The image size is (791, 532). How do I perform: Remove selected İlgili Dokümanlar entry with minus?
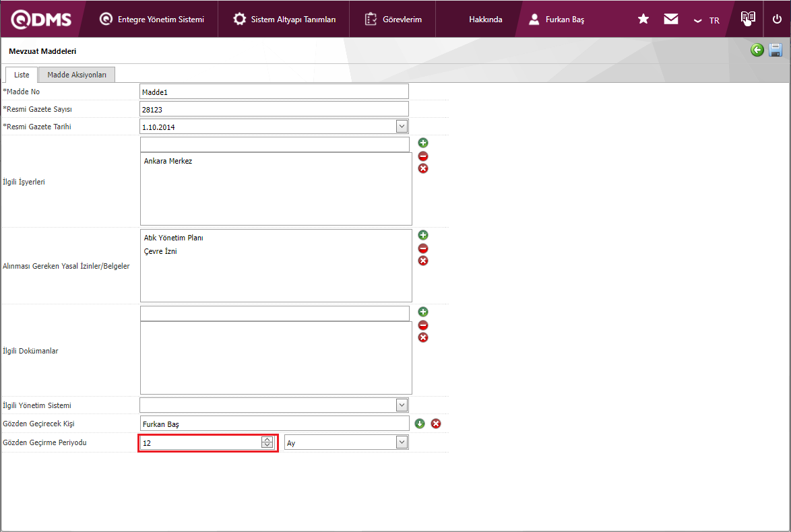pos(423,325)
